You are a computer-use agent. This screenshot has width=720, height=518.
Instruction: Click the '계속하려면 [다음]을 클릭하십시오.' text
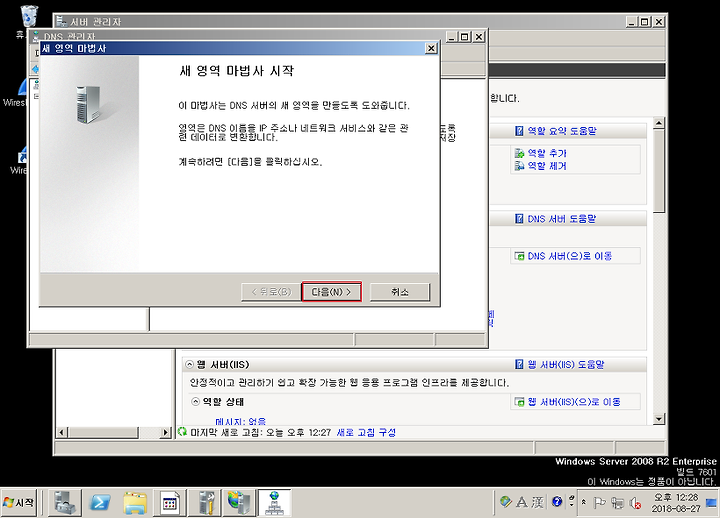pos(250,162)
